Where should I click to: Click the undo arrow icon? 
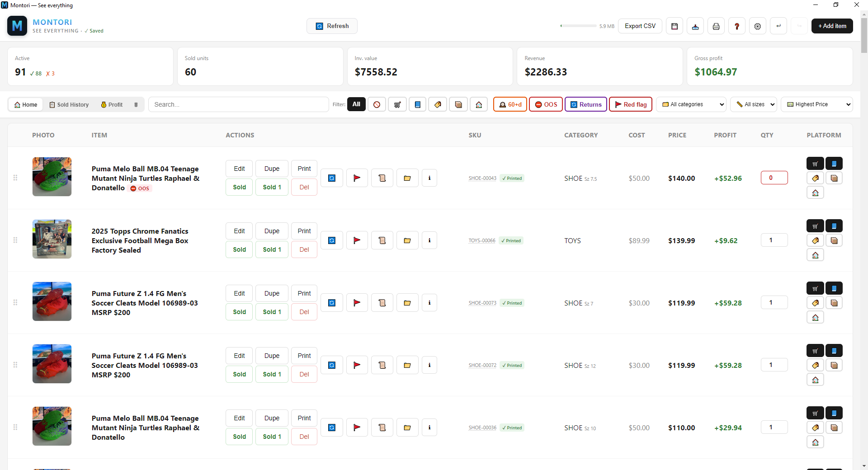click(778, 26)
